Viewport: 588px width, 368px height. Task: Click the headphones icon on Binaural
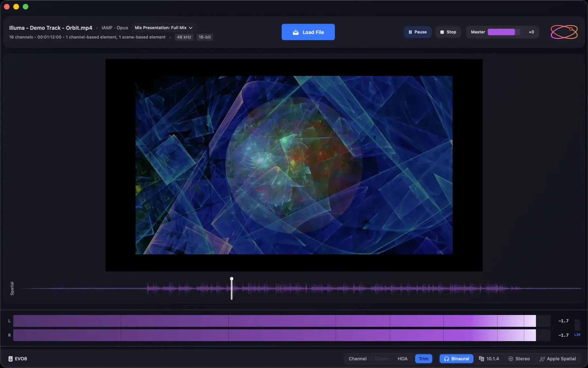click(x=446, y=359)
